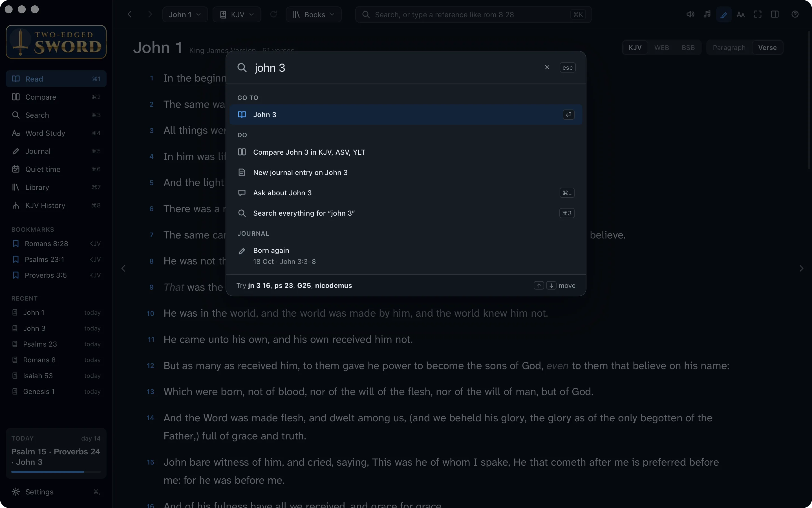Viewport: 812px width, 508px height.
Task: Switch to the BSB translation tab
Action: pos(688,48)
